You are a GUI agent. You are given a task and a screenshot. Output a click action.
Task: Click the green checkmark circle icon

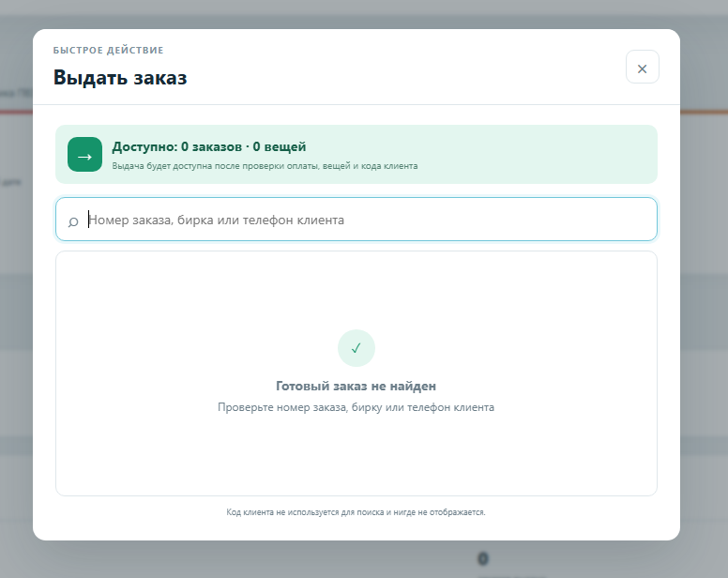356,348
